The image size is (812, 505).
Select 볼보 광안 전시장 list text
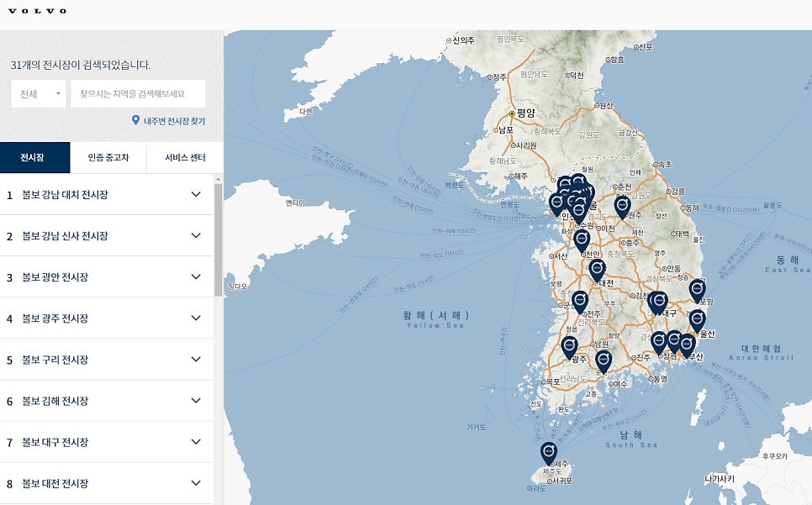point(55,277)
